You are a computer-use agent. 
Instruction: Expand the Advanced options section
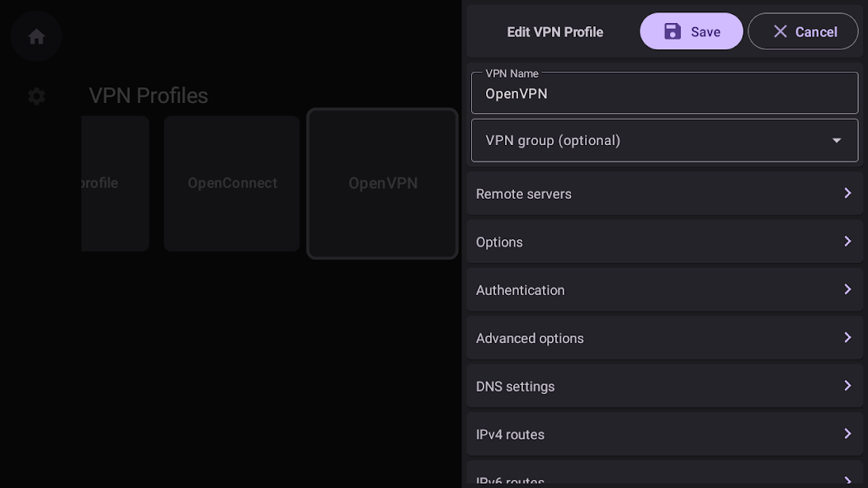664,338
